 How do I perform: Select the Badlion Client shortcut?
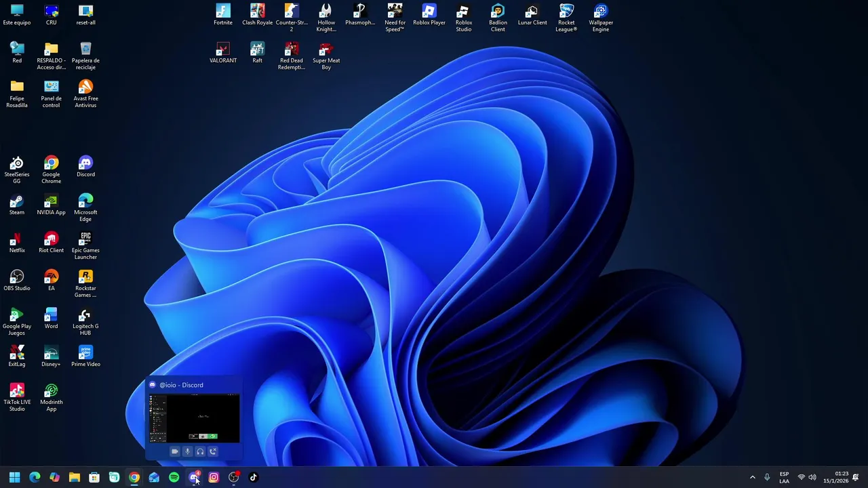tap(498, 18)
